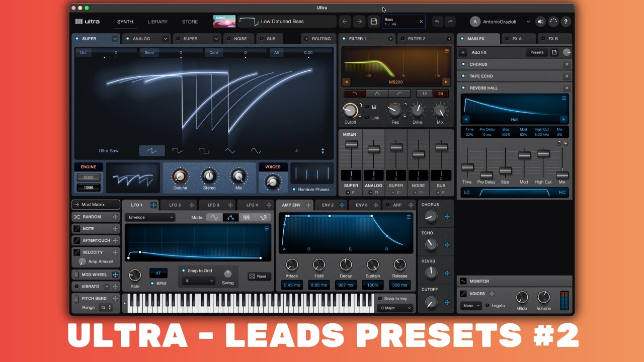Enable Snap to key

[x=380, y=299]
